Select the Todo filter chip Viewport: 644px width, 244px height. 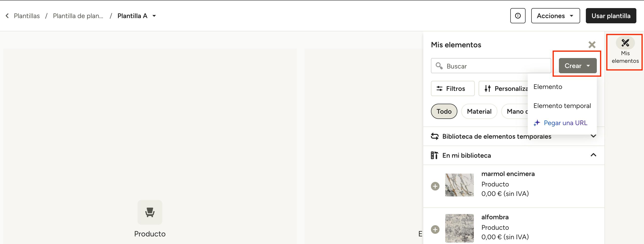point(444,111)
